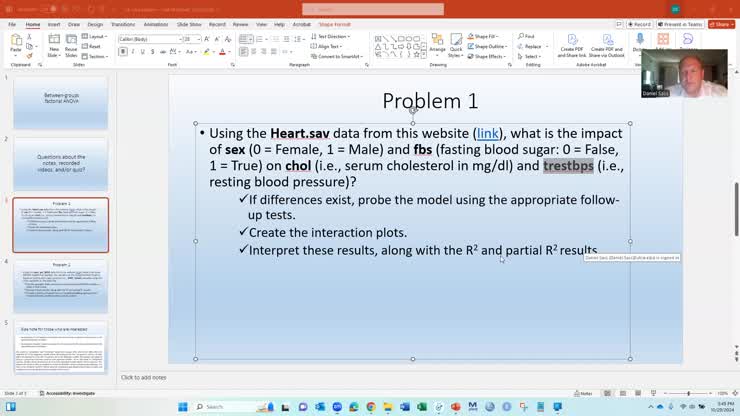Open the font name dropdown (Calibri Body)
The height and width of the screenshot is (416, 740).
tap(150, 39)
